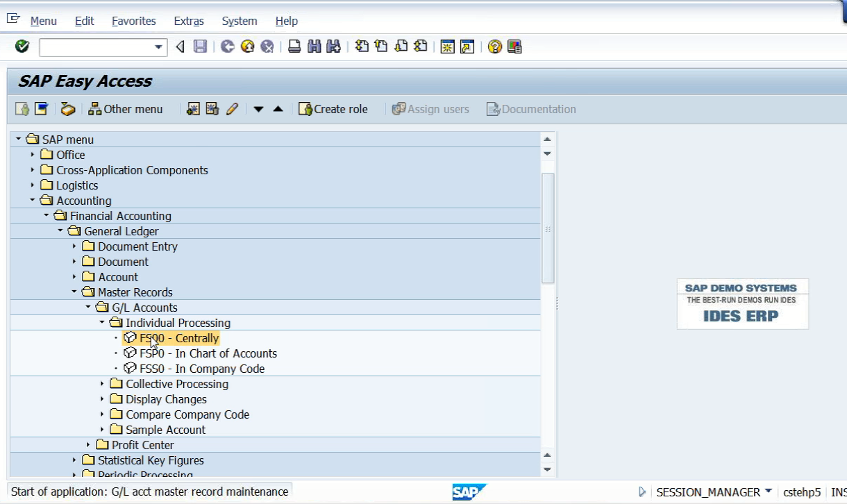This screenshot has height=504, width=847.
Task: Click the Assign users button
Action: [430, 109]
